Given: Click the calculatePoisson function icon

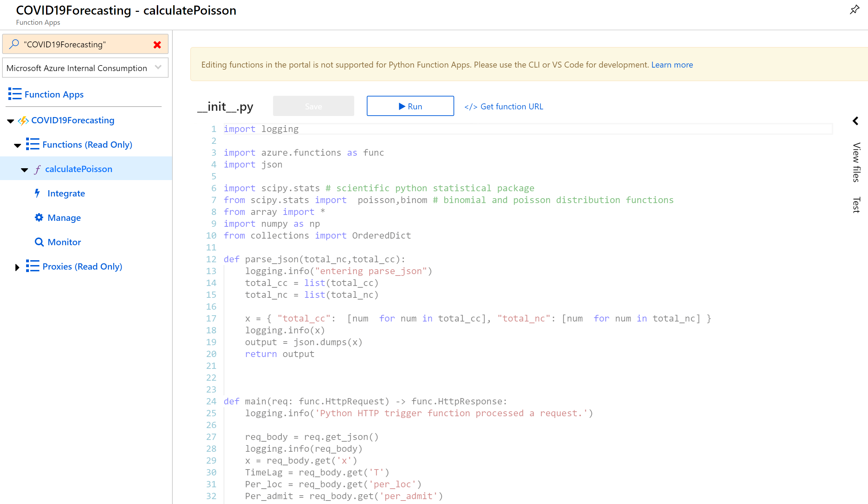Looking at the screenshot, I should pyautogui.click(x=38, y=169).
